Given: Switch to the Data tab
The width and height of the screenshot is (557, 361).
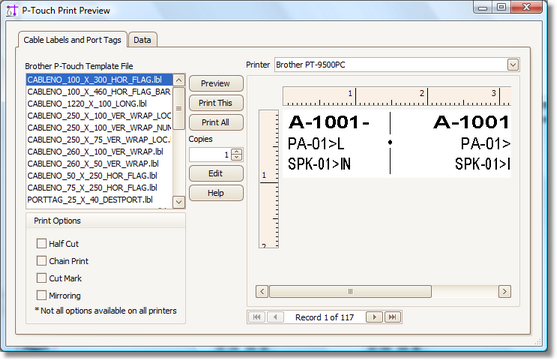Looking at the screenshot, I should 142,40.
